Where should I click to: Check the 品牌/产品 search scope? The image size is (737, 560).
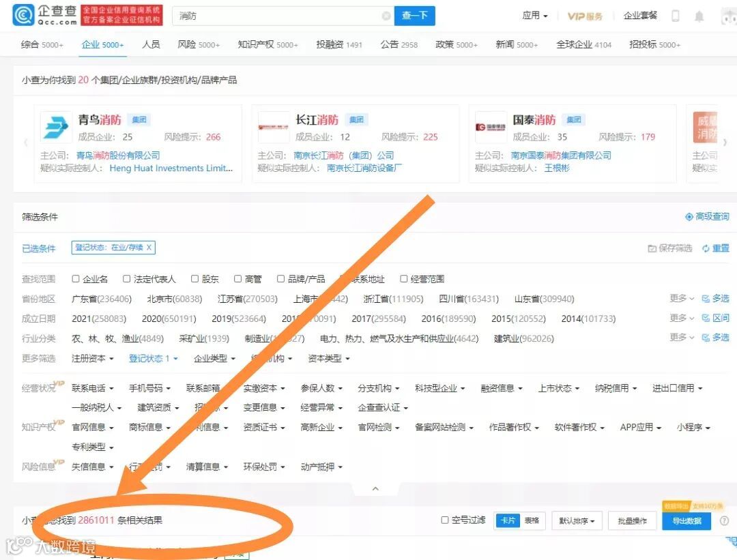point(280,278)
